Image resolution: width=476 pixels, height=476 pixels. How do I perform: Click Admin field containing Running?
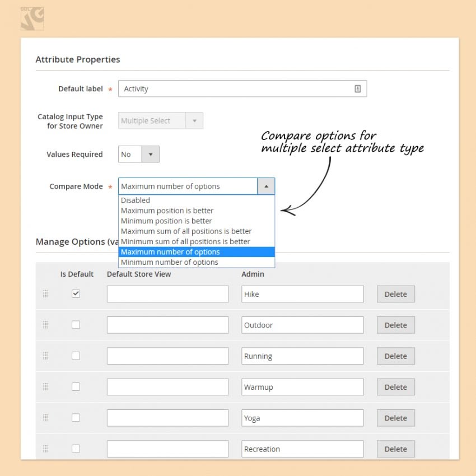302,356
